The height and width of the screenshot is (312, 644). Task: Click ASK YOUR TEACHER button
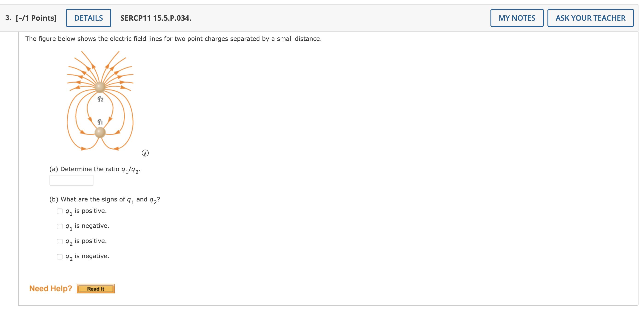(590, 18)
